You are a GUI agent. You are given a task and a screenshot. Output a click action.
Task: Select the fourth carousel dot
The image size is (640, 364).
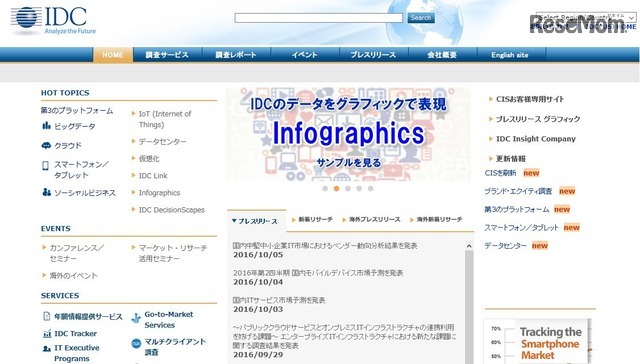[359, 189]
